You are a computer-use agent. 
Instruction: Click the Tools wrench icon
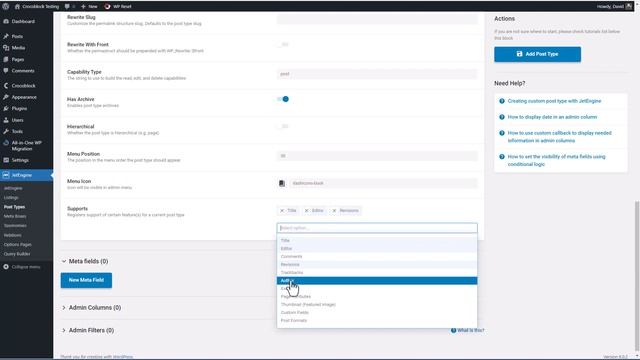(x=6, y=131)
